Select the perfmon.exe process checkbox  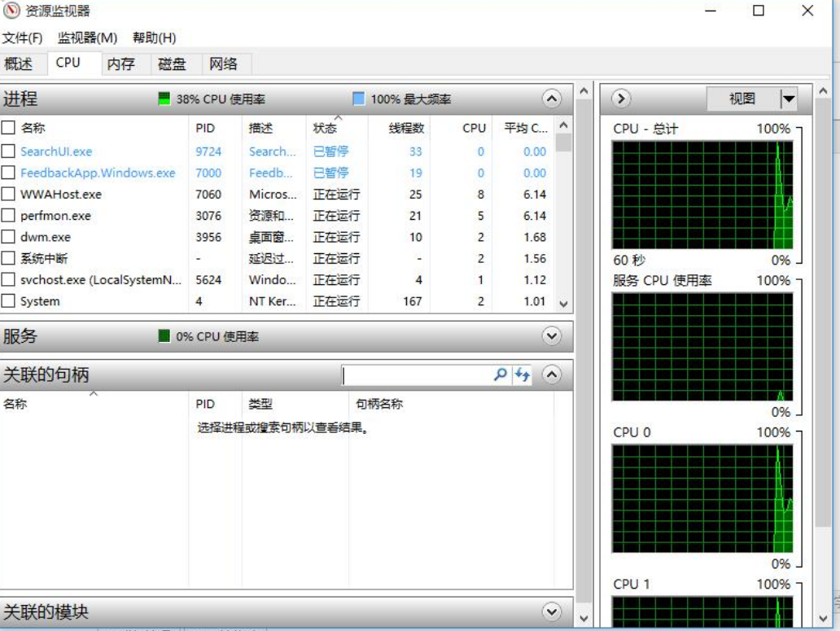point(8,215)
